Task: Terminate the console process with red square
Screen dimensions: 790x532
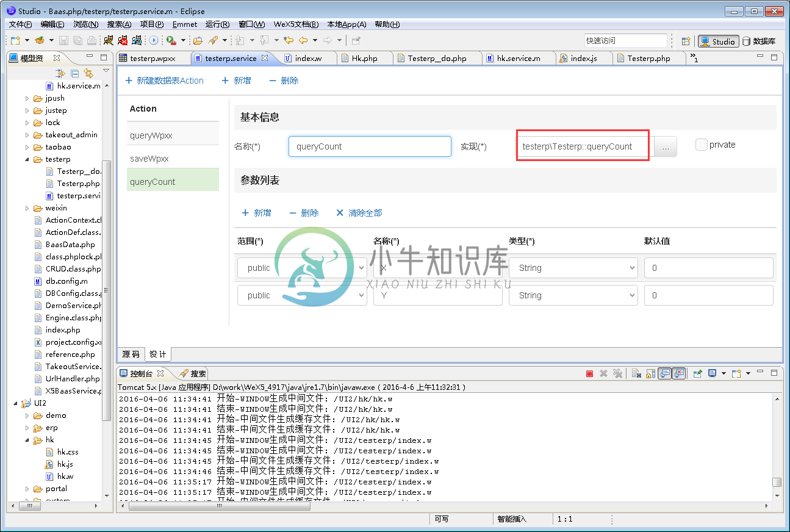Action: point(589,373)
